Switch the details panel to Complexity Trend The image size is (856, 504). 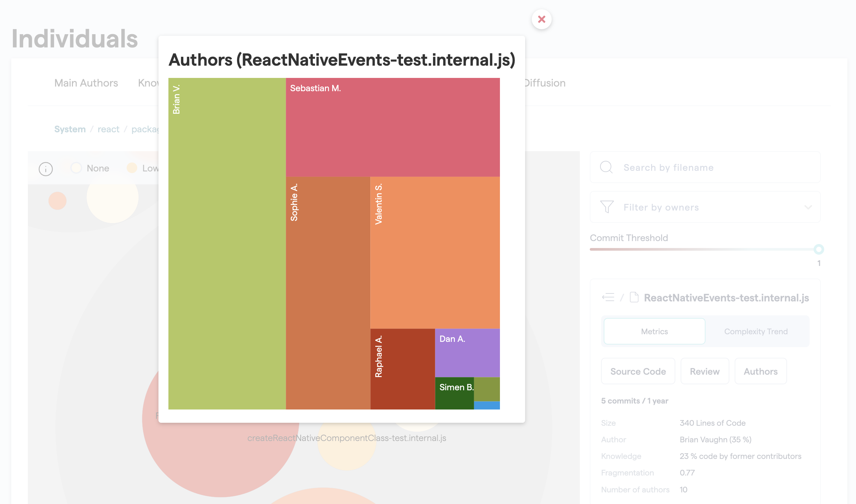(756, 331)
